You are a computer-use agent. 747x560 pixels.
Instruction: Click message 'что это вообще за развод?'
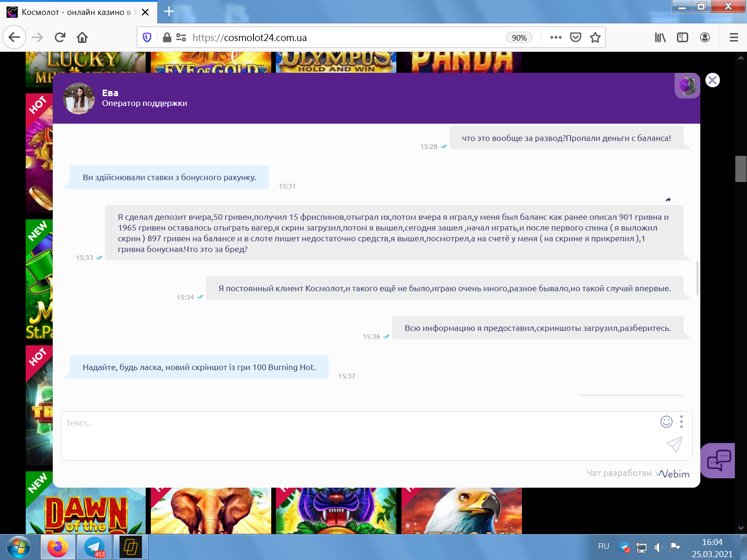[x=566, y=138]
